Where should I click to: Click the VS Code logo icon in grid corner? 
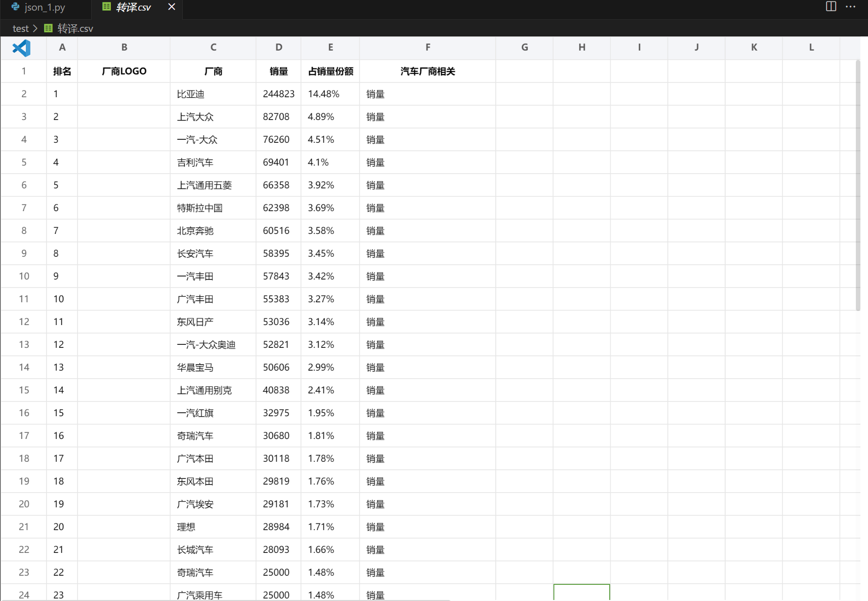[21, 48]
